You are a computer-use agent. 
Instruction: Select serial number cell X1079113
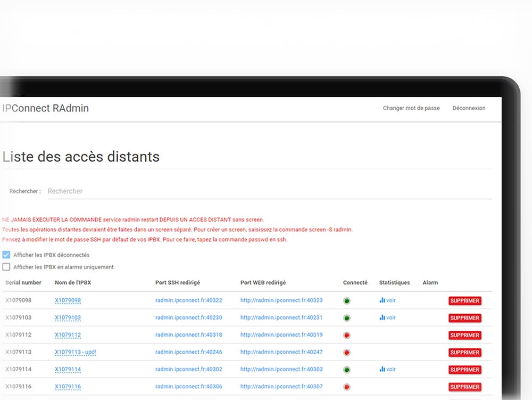click(18, 352)
